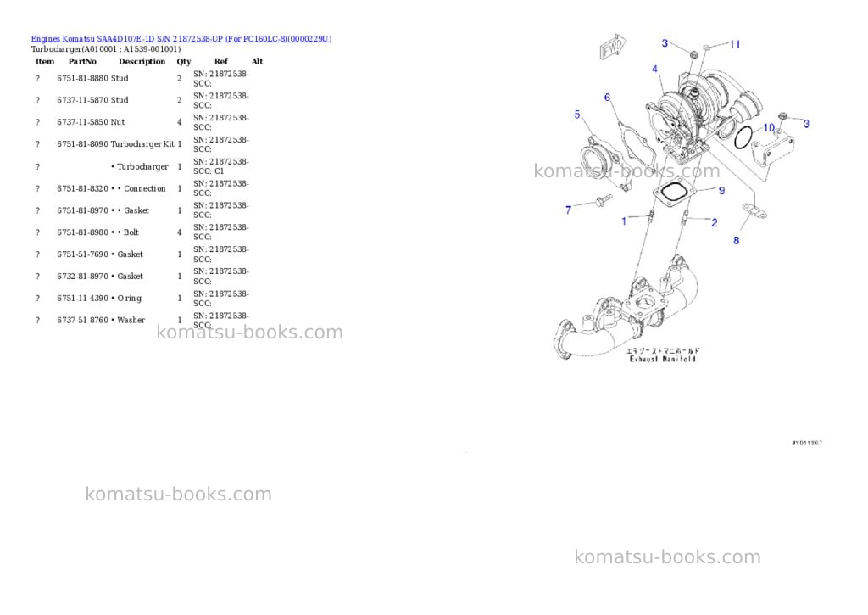
Task: Click callout number 8 in the diagram
Action: tap(737, 240)
